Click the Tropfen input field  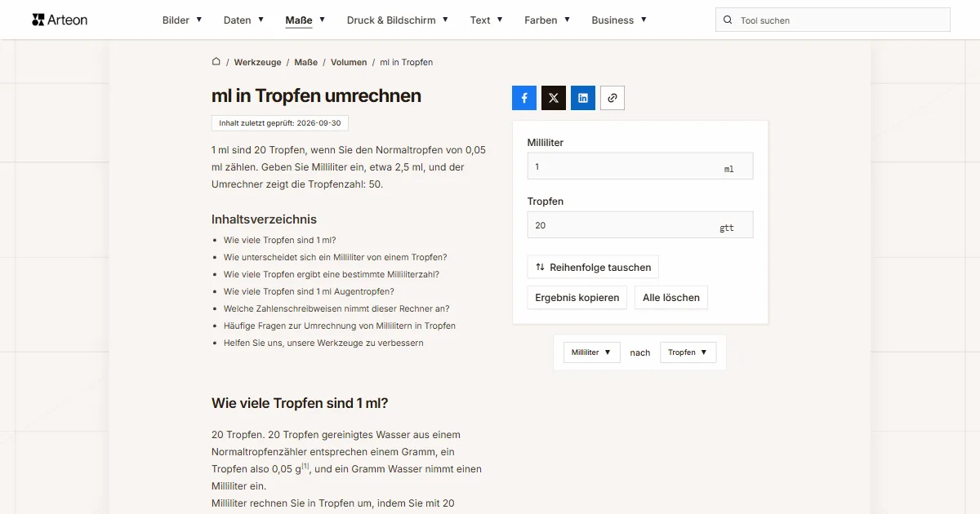[640, 225]
